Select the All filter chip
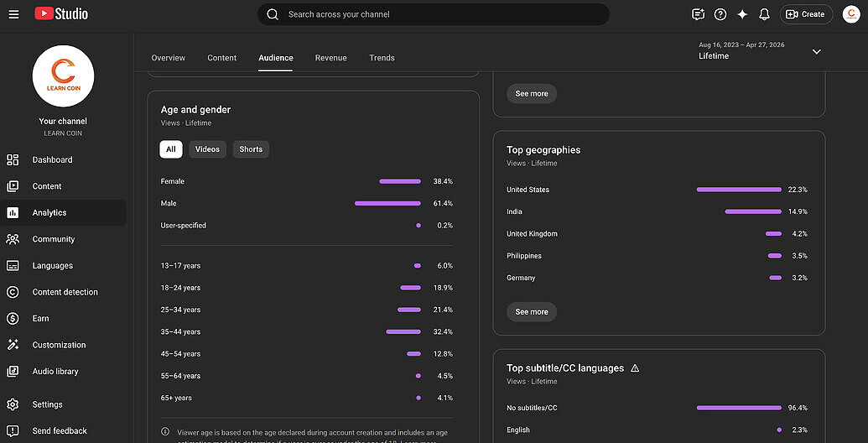 tap(171, 149)
